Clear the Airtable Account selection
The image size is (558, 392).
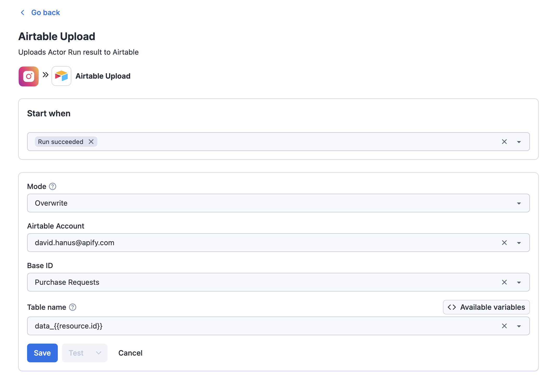click(504, 243)
